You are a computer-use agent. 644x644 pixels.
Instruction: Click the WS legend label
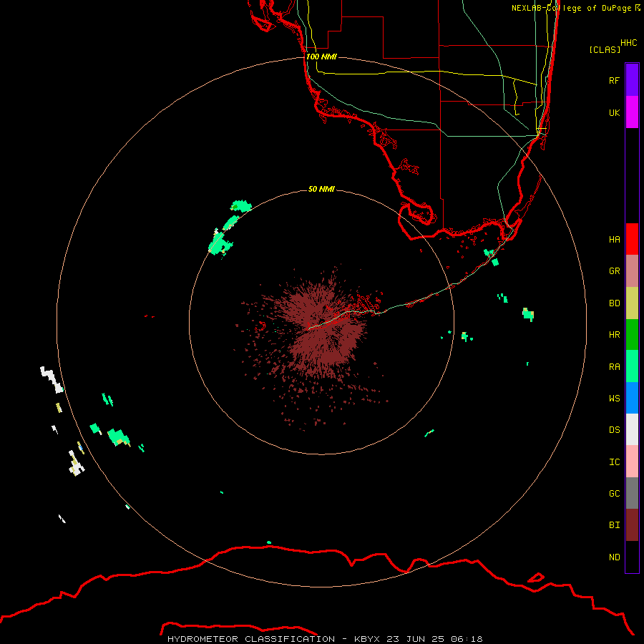tap(614, 398)
